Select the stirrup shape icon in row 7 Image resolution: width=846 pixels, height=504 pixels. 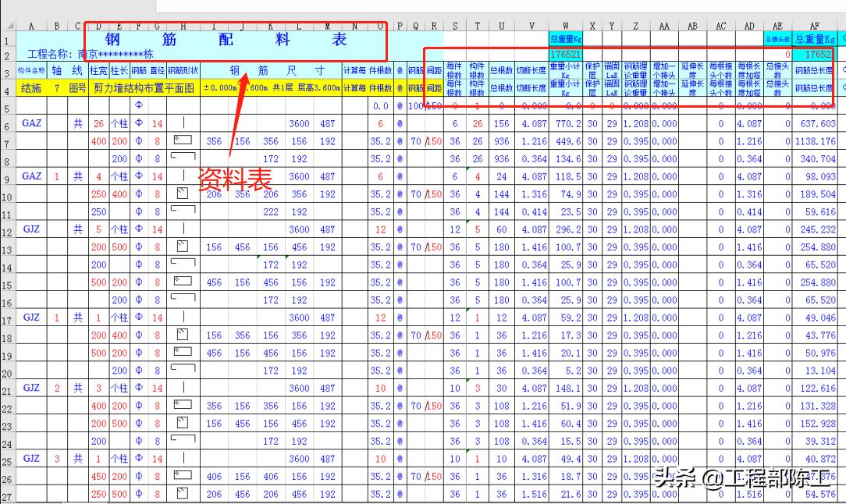pos(183,141)
